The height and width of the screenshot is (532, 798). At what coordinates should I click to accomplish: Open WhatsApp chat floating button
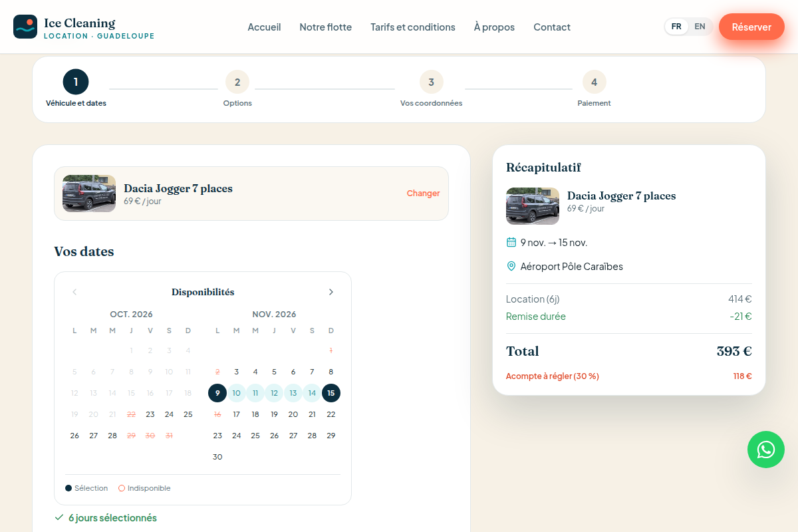pos(766,450)
